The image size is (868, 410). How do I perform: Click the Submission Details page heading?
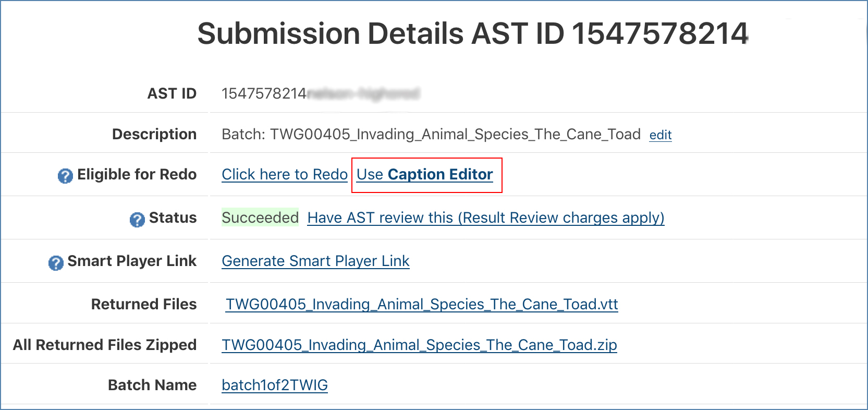tap(472, 33)
